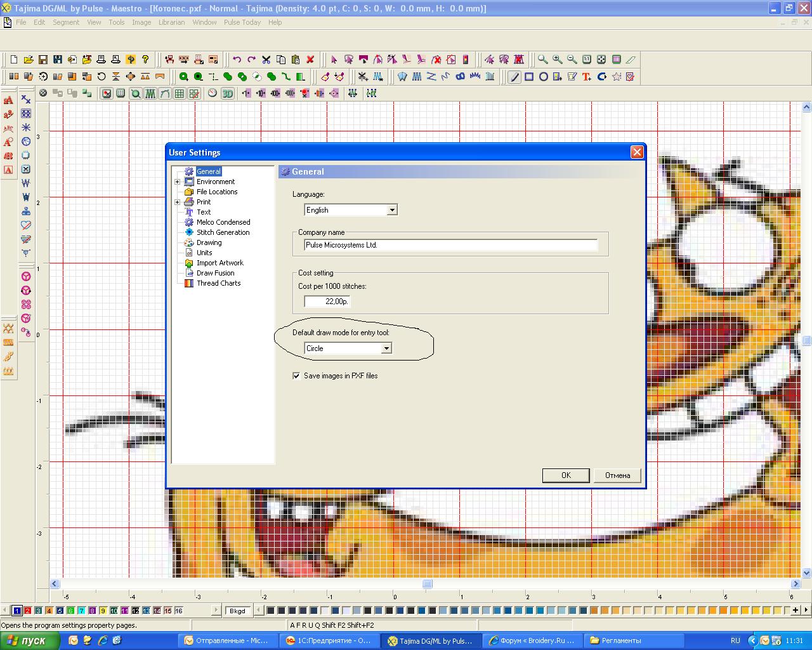The width and height of the screenshot is (812, 650).
Task: Select needle color 2 red swatch
Action: tap(28, 611)
